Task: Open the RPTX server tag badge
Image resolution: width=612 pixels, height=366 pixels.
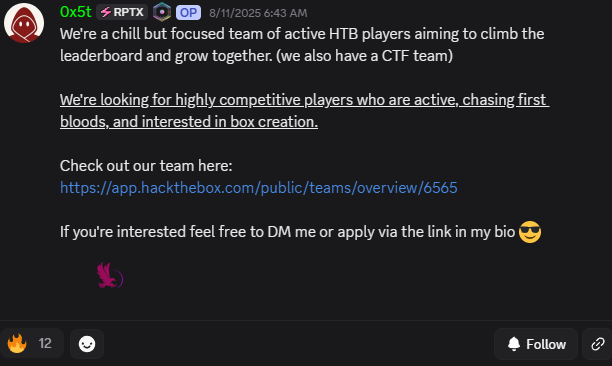Action: 122,12
